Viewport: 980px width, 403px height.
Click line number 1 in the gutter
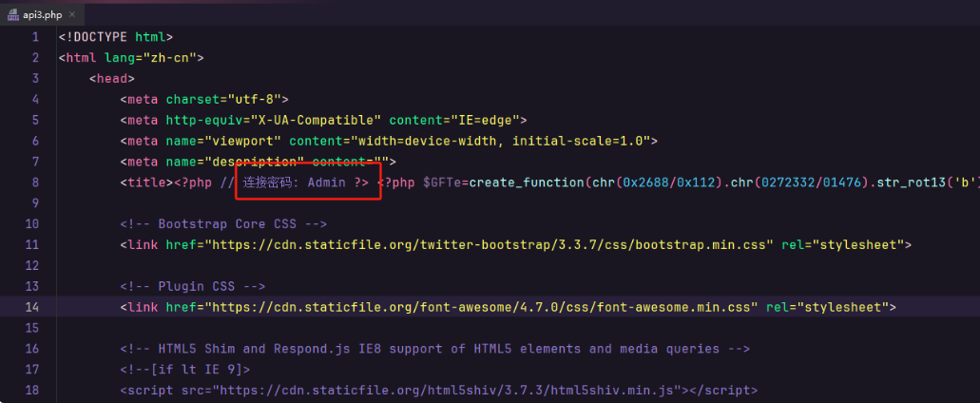point(35,37)
